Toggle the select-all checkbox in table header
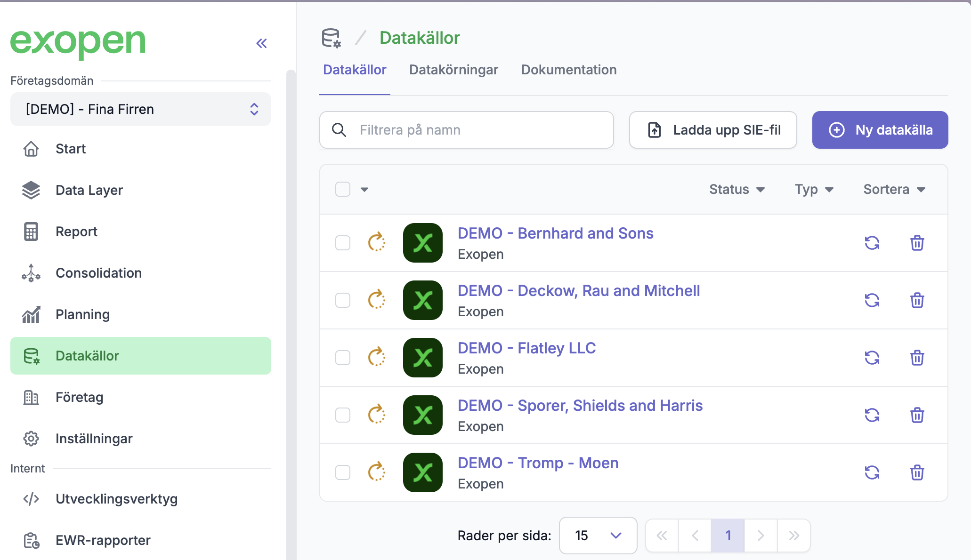Image resolution: width=971 pixels, height=560 pixels. 343,189
